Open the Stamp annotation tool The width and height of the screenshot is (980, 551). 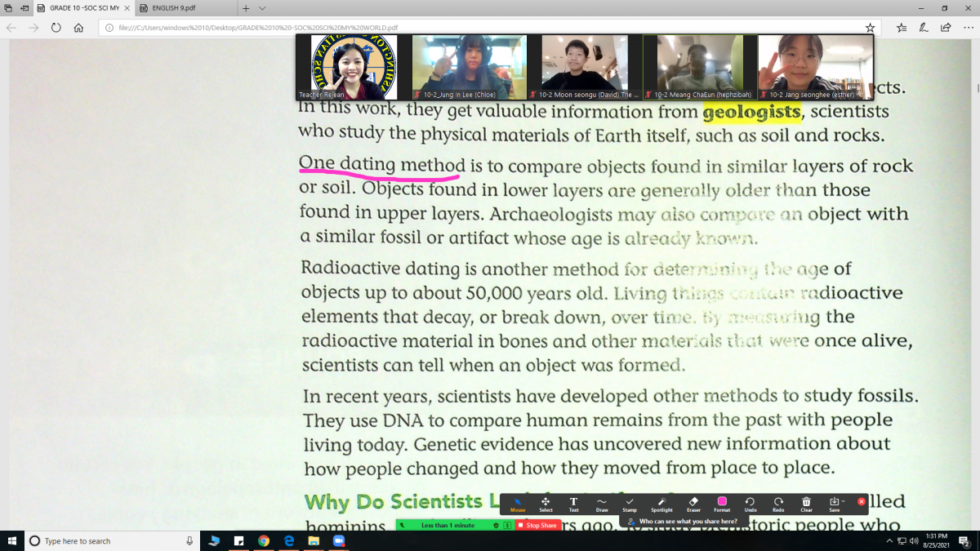coord(630,504)
